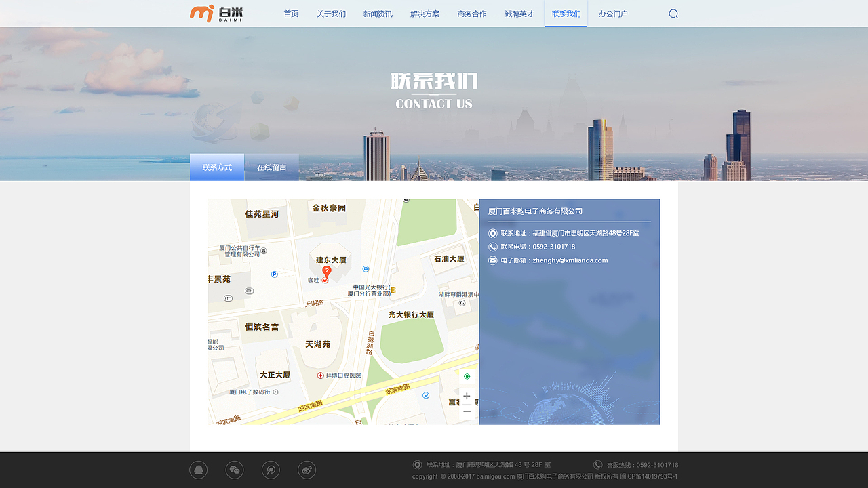Click baimigou.com in the footer copyright
868x488 pixels.
click(x=495, y=476)
